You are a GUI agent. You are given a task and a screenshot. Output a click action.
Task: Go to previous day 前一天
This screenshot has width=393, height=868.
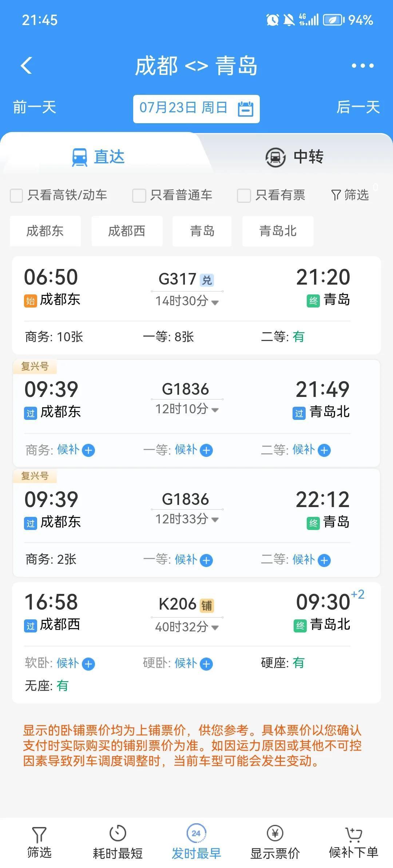(35, 108)
